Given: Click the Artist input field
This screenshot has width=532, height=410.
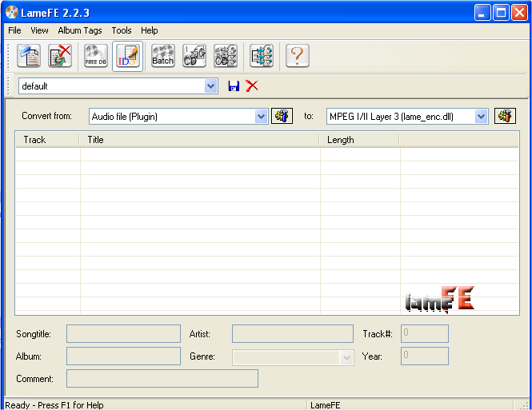Looking at the screenshot, I should [293, 334].
